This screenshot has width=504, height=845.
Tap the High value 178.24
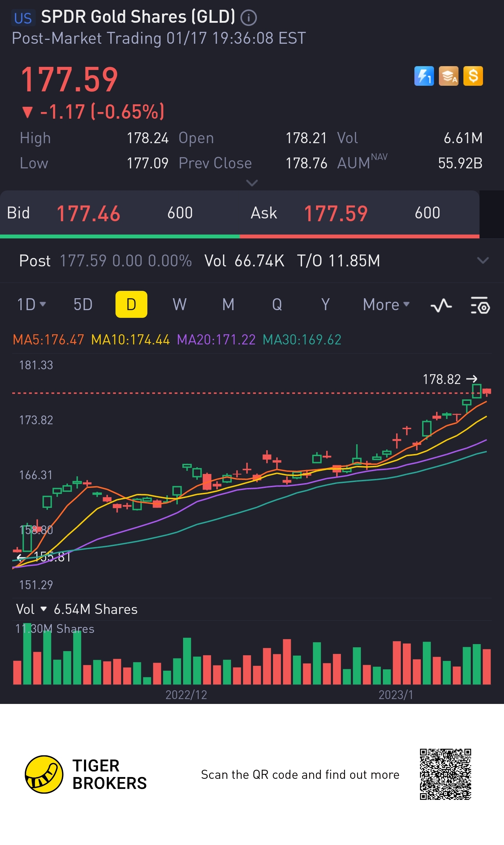pos(147,138)
